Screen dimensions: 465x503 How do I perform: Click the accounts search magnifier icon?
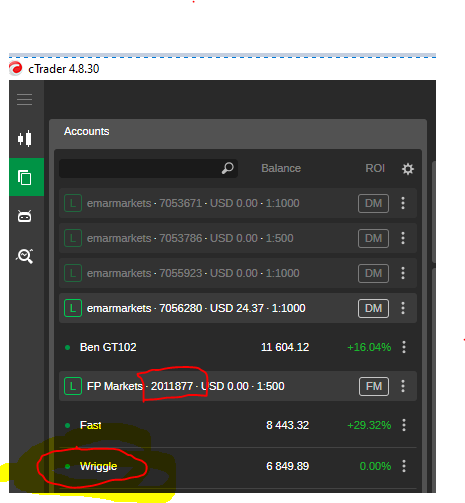point(228,168)
